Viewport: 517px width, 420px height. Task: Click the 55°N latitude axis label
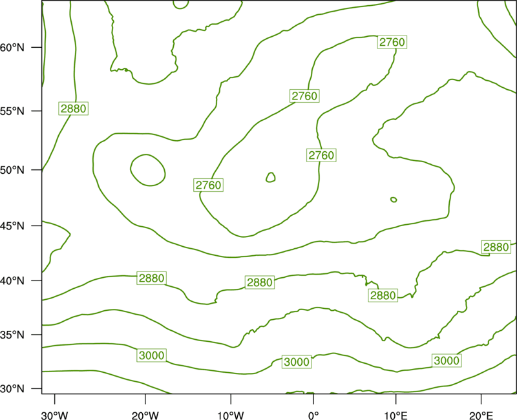(x=12, y=111)
